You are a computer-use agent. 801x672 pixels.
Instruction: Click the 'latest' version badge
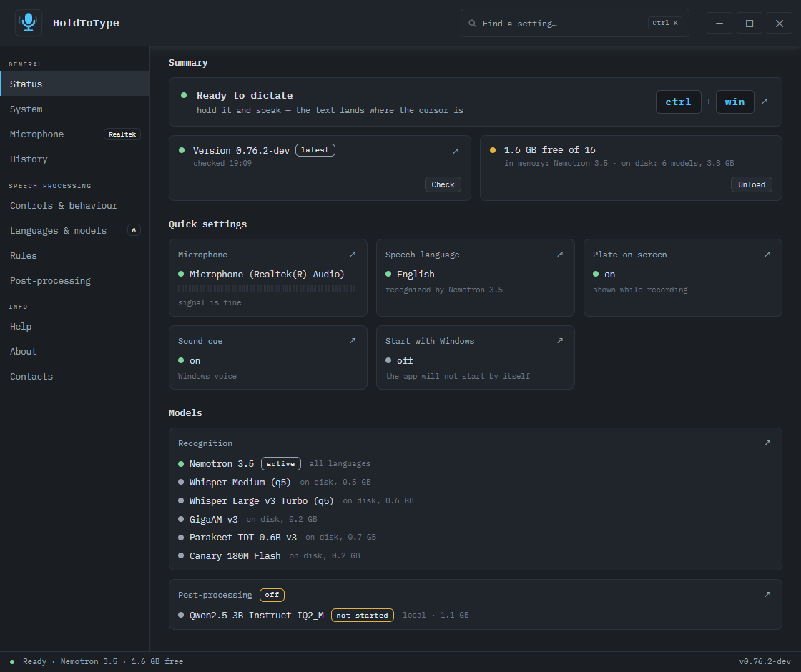pos(315,150)
